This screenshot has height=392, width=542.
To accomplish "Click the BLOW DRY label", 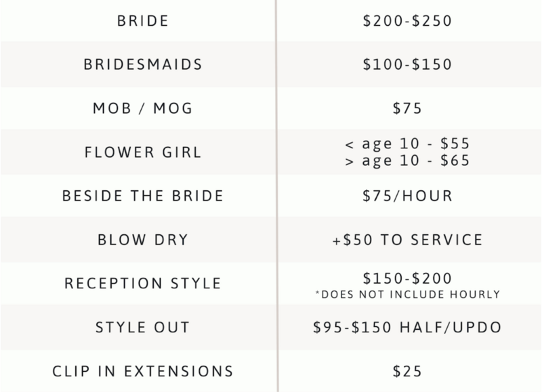I will pyautogui.click(x=143, y=240).
